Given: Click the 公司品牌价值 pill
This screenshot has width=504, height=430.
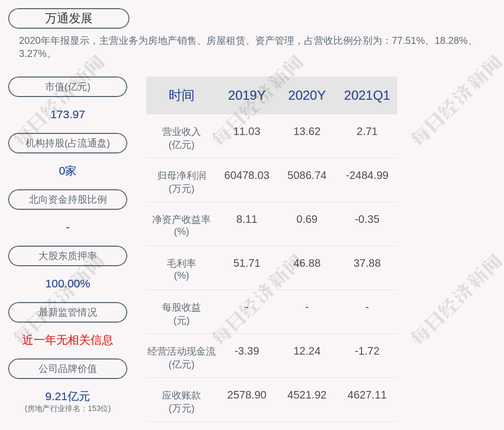Looking at the screenshot, I should coord(68,369).
